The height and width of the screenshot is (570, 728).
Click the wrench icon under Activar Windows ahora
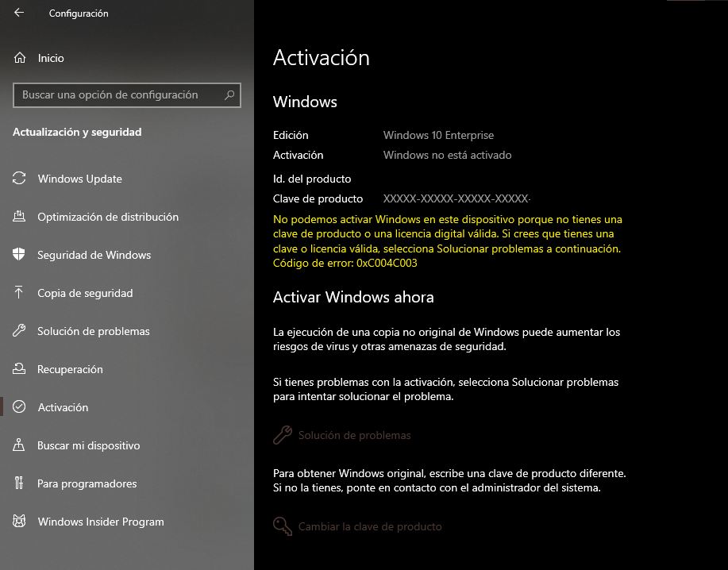click(x=283, y=435)
